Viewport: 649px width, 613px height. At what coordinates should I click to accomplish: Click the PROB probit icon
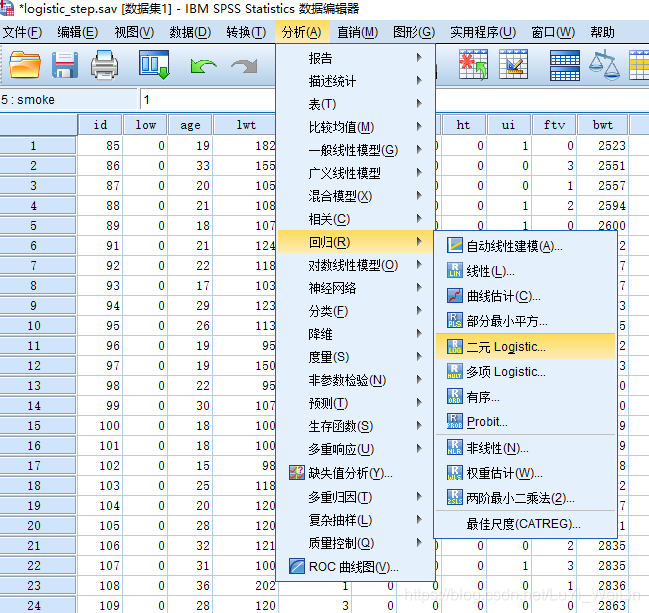point(454,421)
